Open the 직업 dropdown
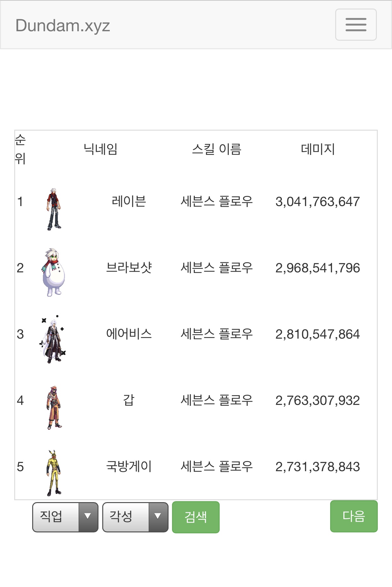Viewport: 392px width, 587px height. (65, 517)
